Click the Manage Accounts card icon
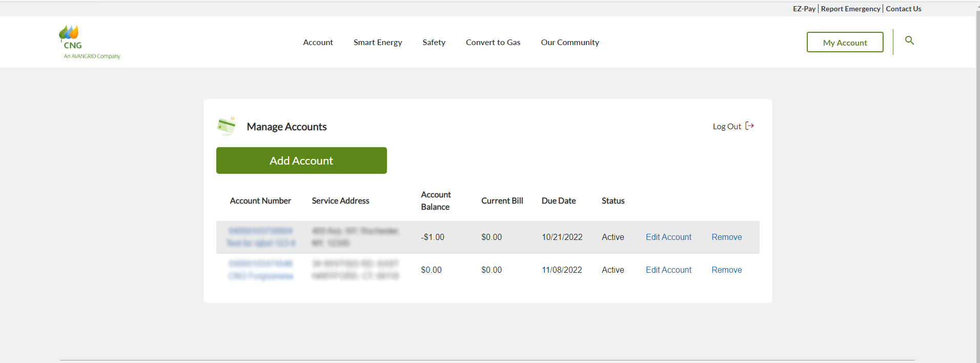 pos(226,126)
